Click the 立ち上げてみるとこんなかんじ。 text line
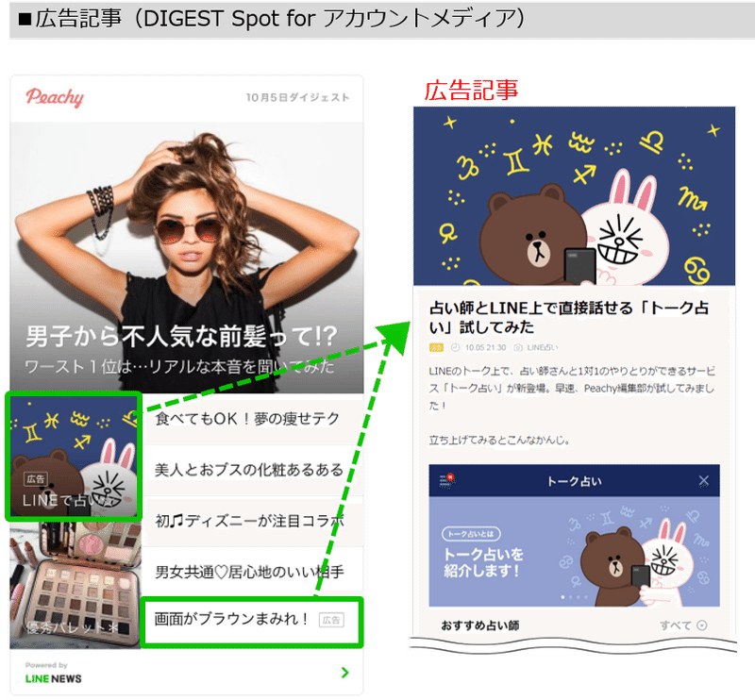This screenshot has height=700, width=755. (499, 440)
